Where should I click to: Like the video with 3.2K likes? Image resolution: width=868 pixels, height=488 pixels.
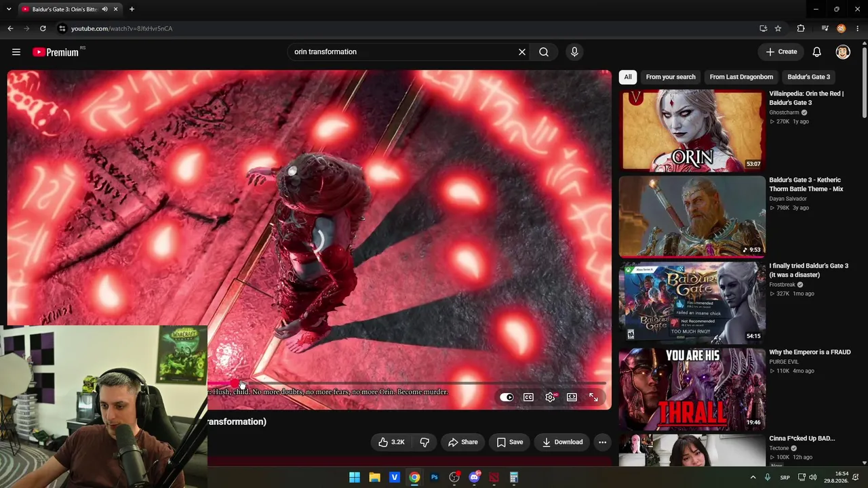pyautogui.click(x=391, y=442)
